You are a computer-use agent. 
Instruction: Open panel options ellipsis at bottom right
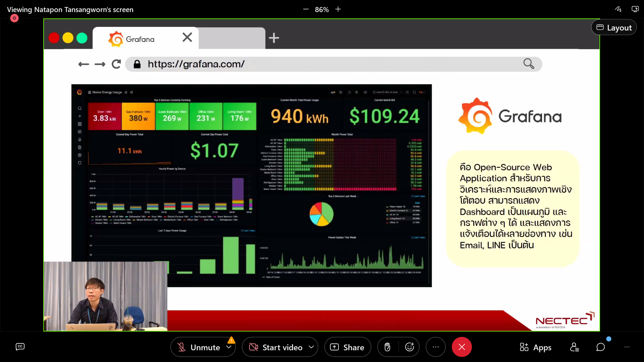pos(627,347)
